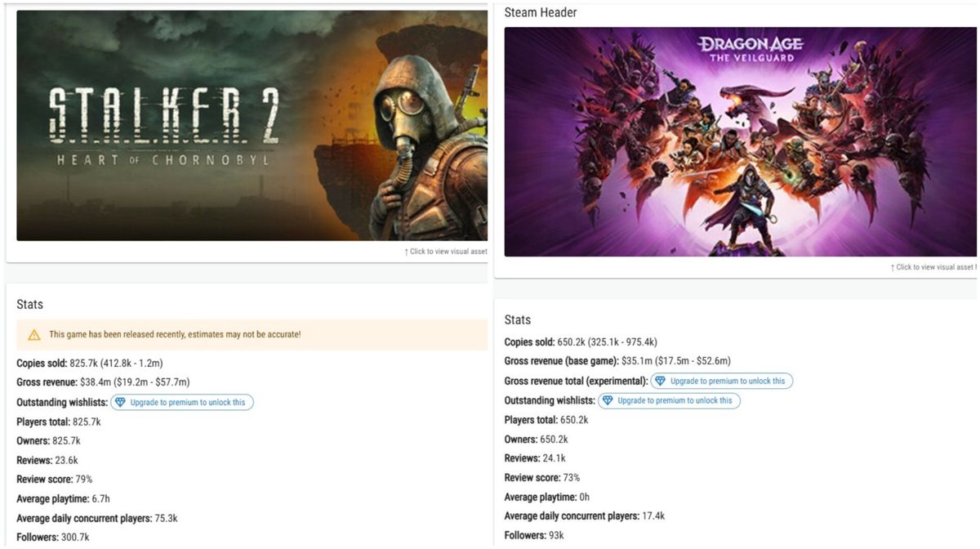Click STALKER Followers 300.7k row
This screenshot has width=980, height=549.
[x=53, y=538]
